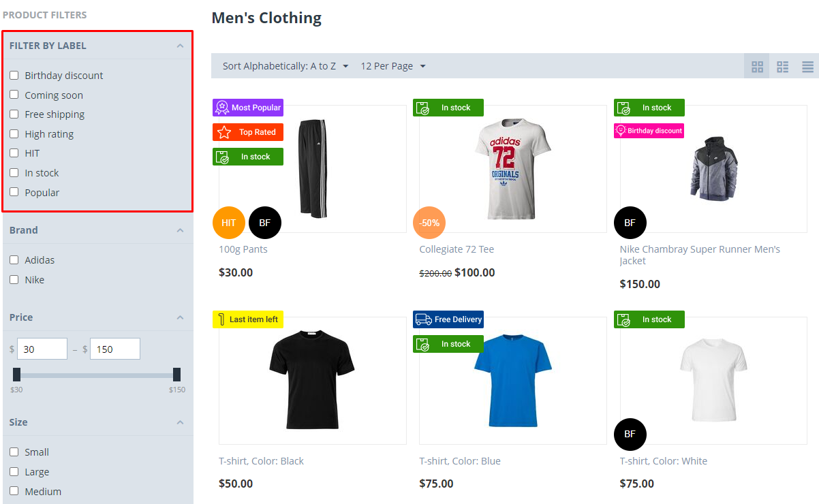Click the BF badge on white T-shirt
The image size is (819, 504).
tap(630, 435)
